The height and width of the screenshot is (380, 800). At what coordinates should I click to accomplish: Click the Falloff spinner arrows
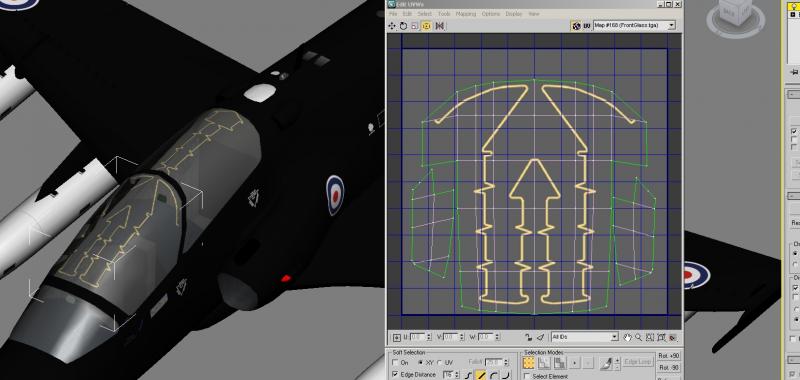[506, 362]
